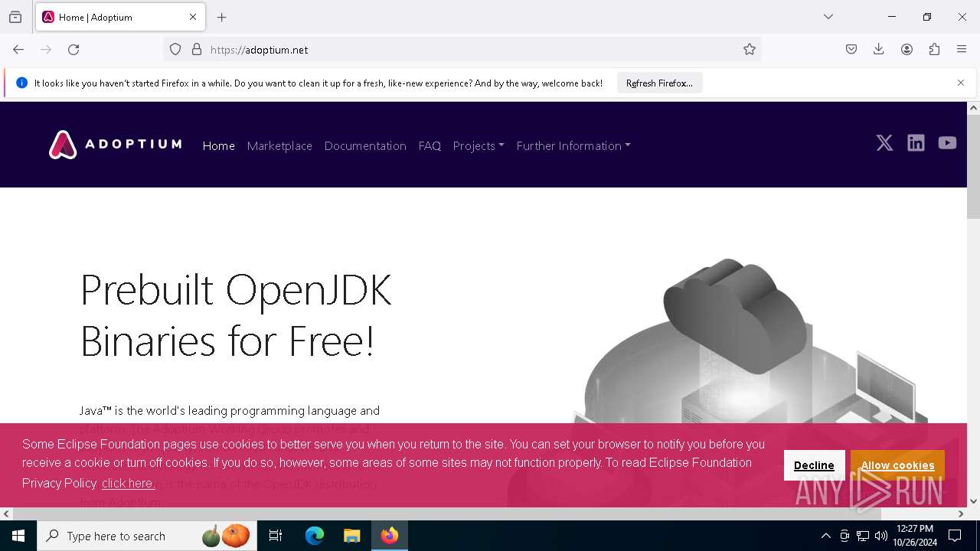Open a new browser tab
980x551 pixels.
[222, 17]
